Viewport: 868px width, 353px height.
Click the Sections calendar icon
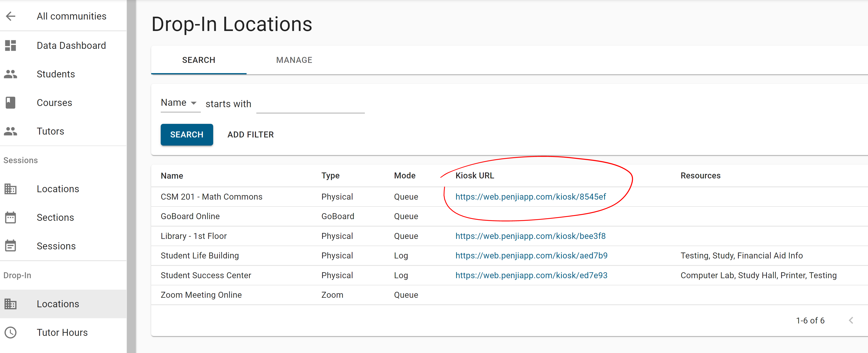[x=10, y=217]
